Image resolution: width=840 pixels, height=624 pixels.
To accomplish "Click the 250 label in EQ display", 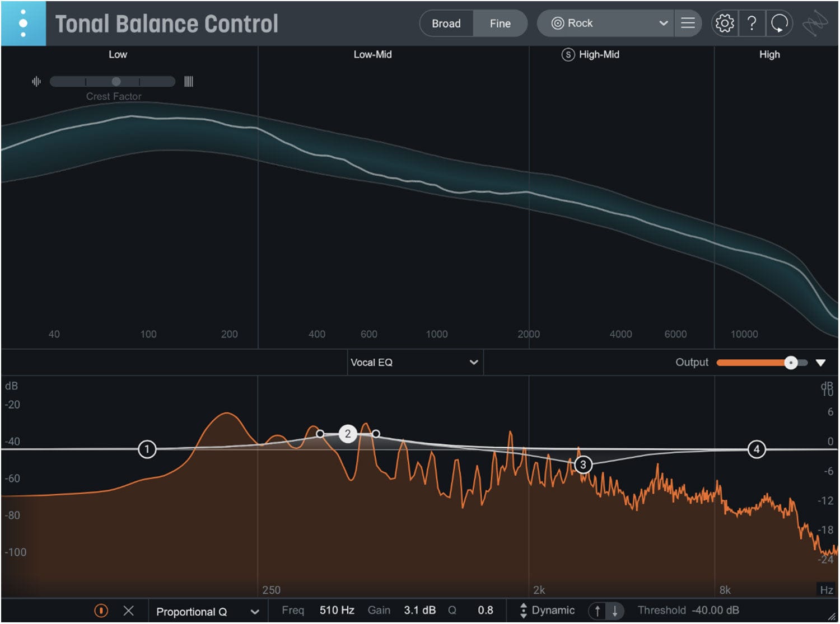I will click(x=272, y=590).
